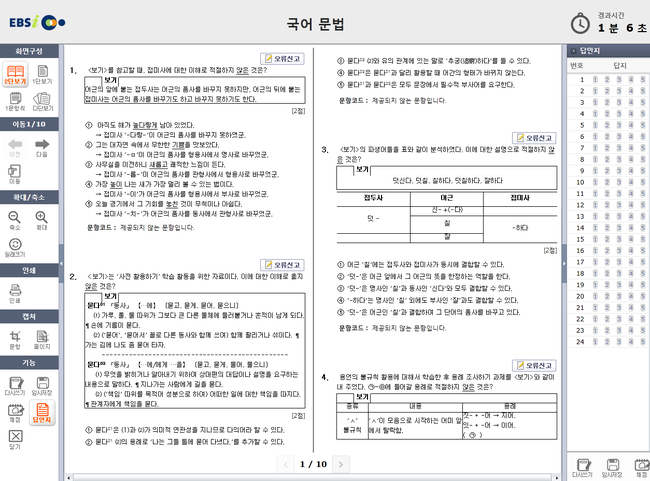Mark answer 2 for question 24

pyautogui.click(x=607, y=342)
